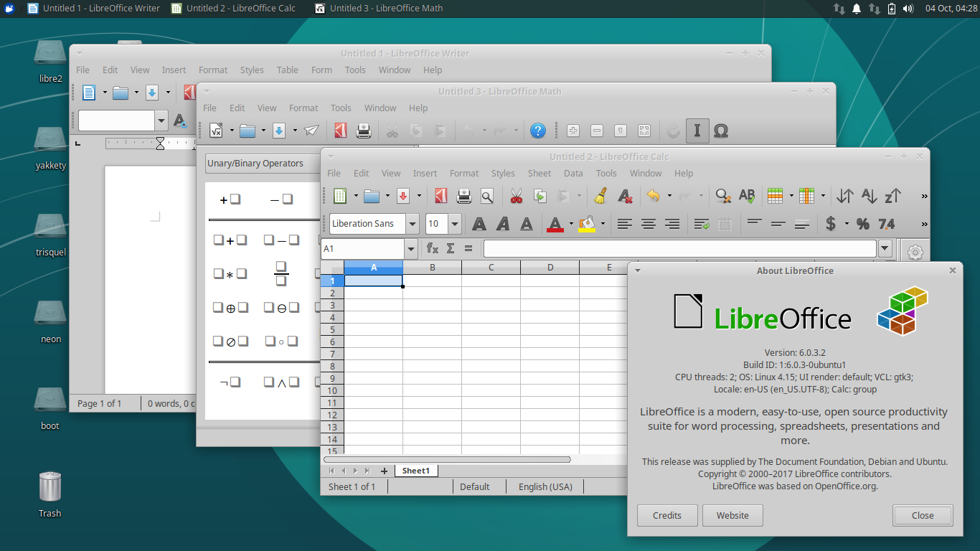The height and width of the screenshot is (551, 980).
Task: Open Symbols omega icon in Math toolbar
Action: coord(721,131)
